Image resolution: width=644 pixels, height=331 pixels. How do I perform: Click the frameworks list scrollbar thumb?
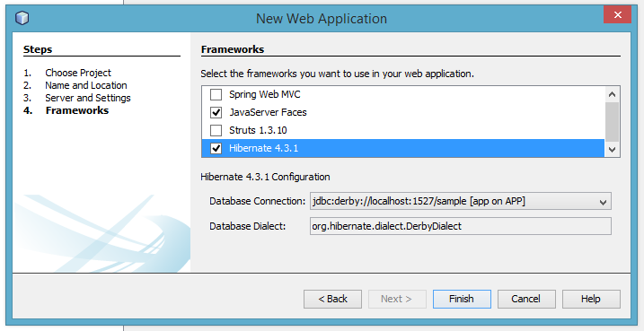pyautogui.click(x=612, y=122)
